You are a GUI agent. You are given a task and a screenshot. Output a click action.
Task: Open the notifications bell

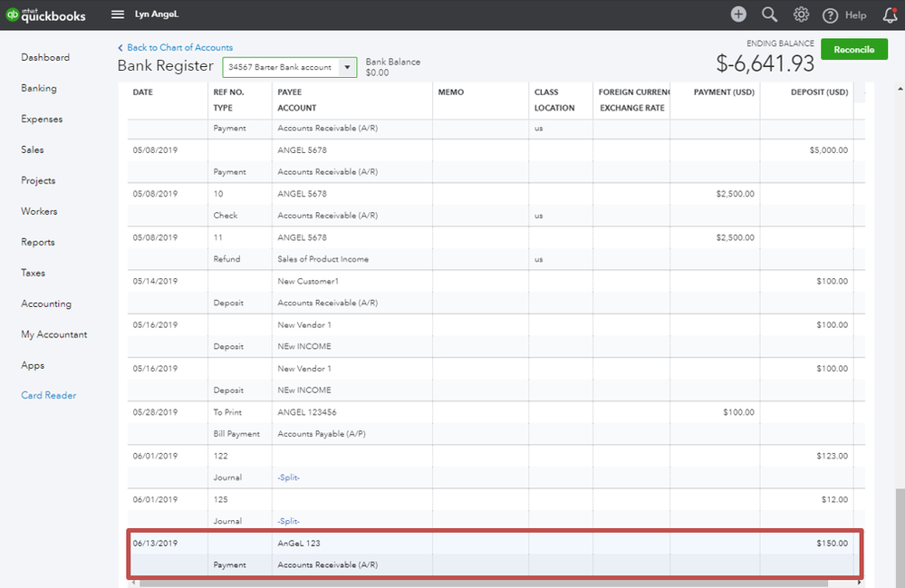(x=890, y=15)
